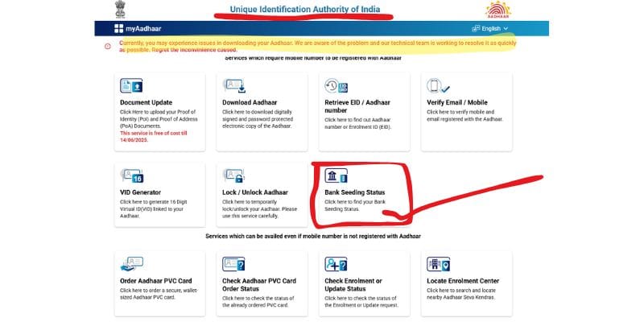Click the myAadhaar grid icon

click(118, 28)
